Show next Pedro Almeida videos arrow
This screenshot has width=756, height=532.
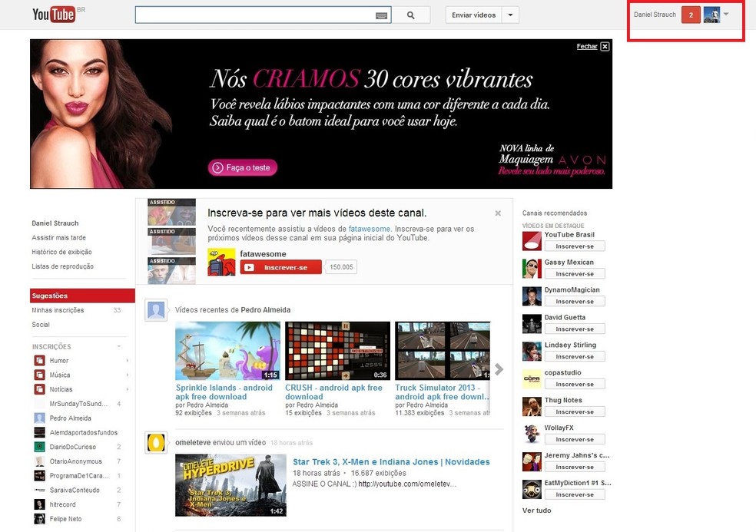pyautogui.click(x=499, y=369)
